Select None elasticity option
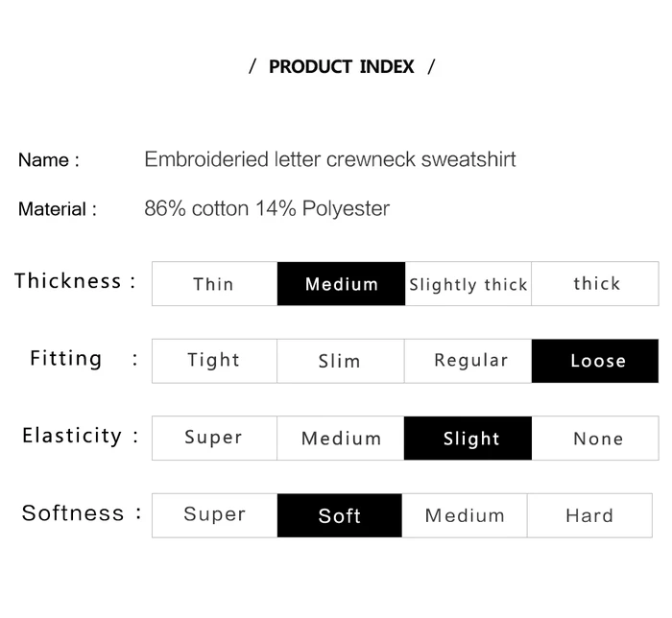672x618 pixels. tap(597, 439)
